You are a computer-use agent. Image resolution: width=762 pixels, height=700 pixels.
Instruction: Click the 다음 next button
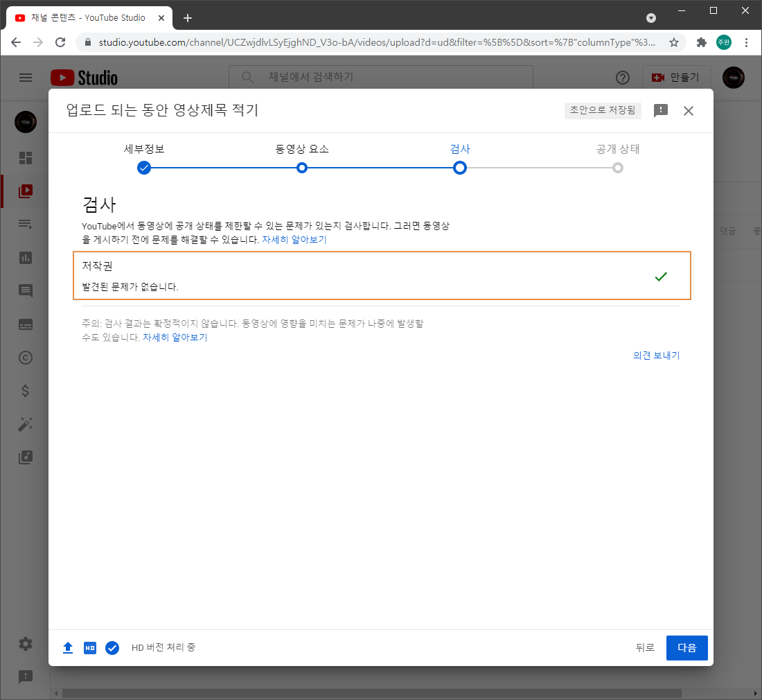coord(686,648)
